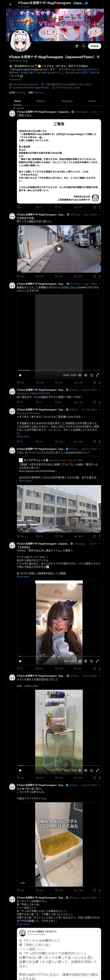Image resolution: width=110 pixels, height=980 pixels.
Task: Expand Show more on Jun 20, 2024 post
Action: [x=23, y=436]
